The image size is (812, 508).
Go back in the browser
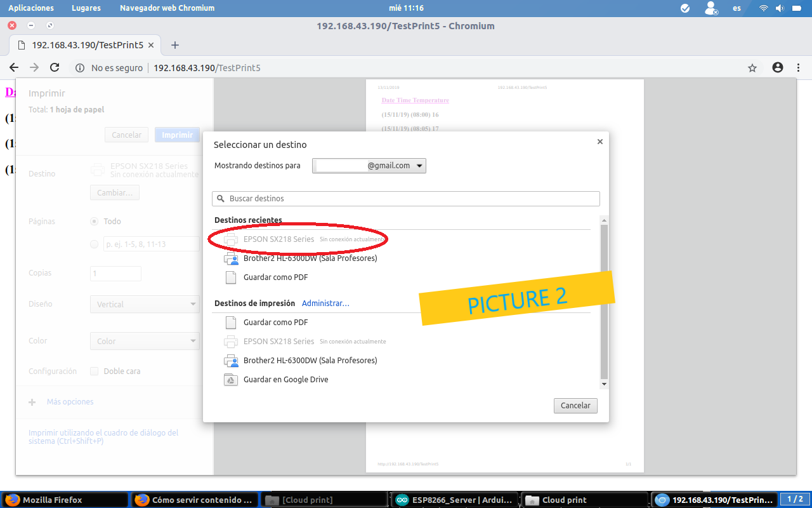click(14, 67)
